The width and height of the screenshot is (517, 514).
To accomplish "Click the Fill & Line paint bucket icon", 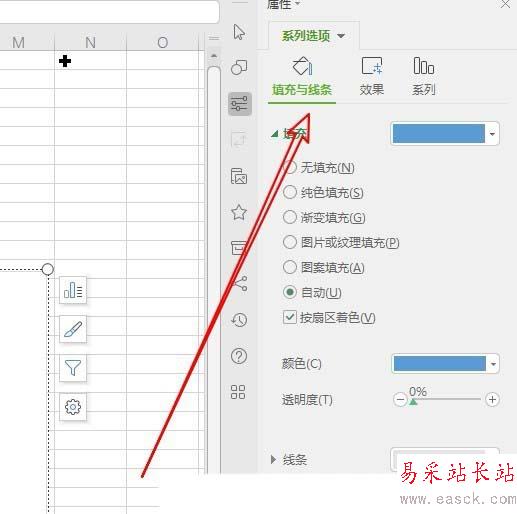I will pyautogui.click(x=302, y=66).
